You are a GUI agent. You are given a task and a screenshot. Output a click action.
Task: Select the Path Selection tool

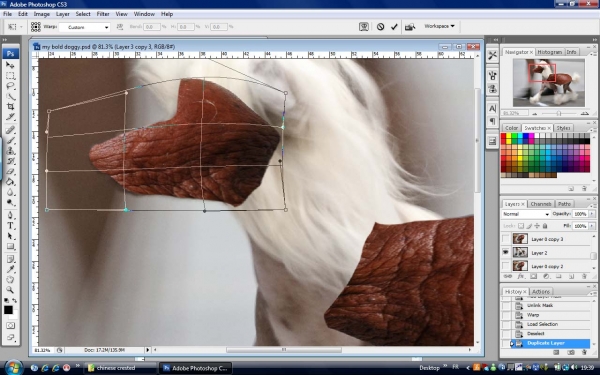pyautogui.click(x=10, y=236)
